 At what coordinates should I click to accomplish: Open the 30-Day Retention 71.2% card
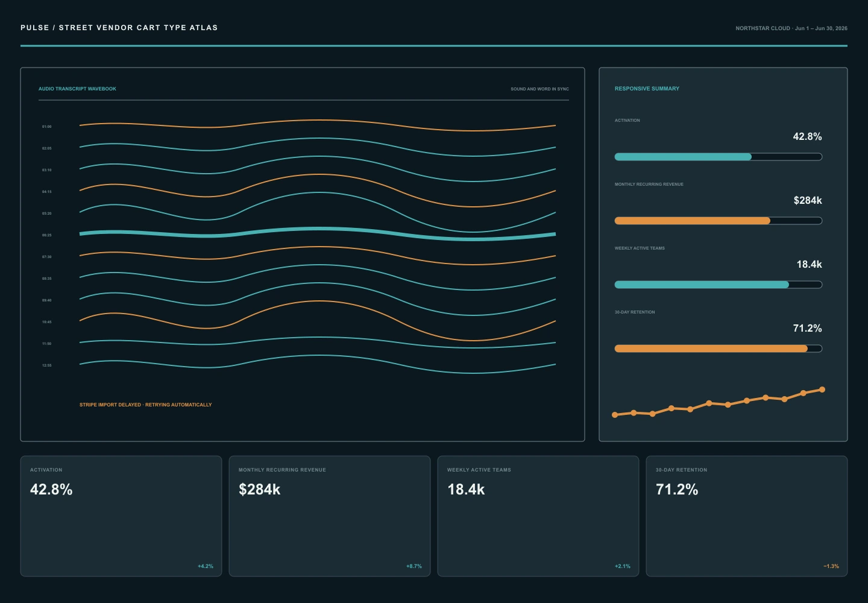[747, 516]
